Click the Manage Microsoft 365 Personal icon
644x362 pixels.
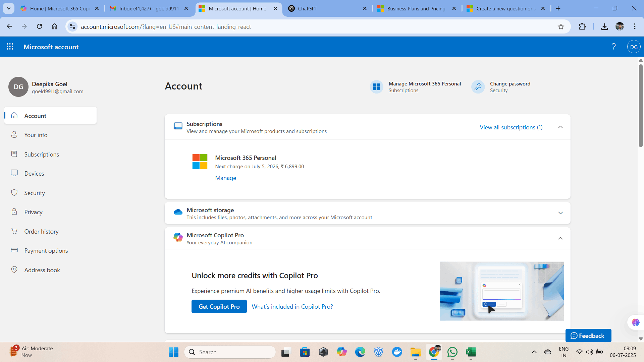pyautogui.click(x=376, y=87)
